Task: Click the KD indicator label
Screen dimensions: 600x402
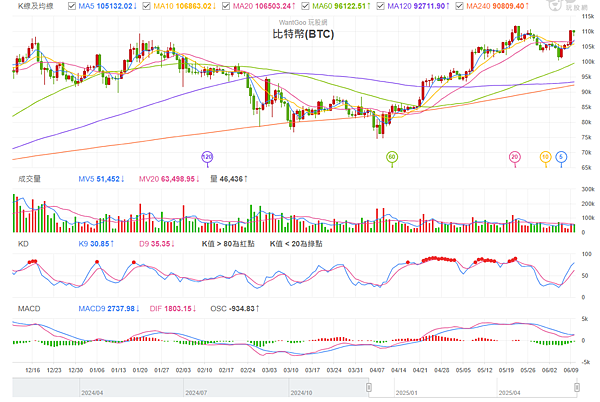Action: tap(23, 244)
